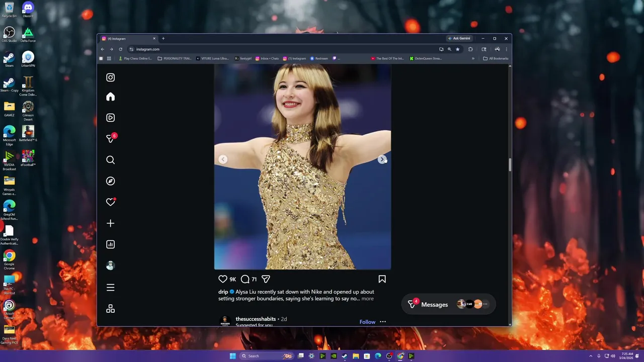
Task: Open volume control in system tray
Action: (x=613, y=356)
